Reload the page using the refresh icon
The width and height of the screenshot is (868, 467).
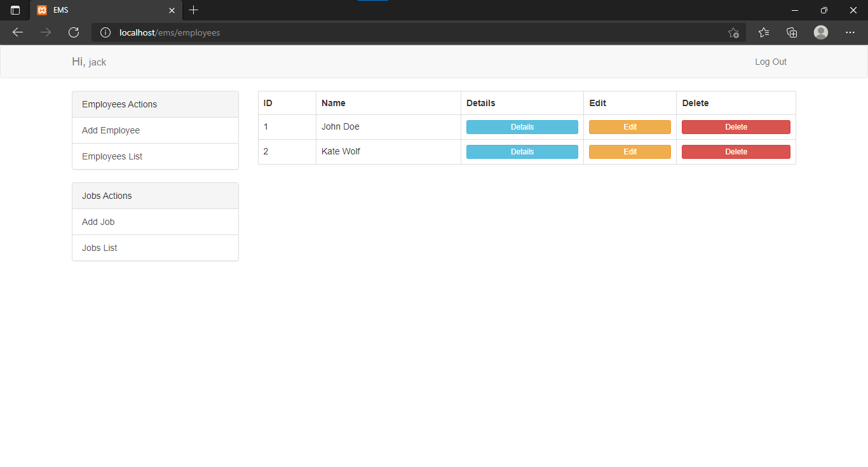coord(74,32)
